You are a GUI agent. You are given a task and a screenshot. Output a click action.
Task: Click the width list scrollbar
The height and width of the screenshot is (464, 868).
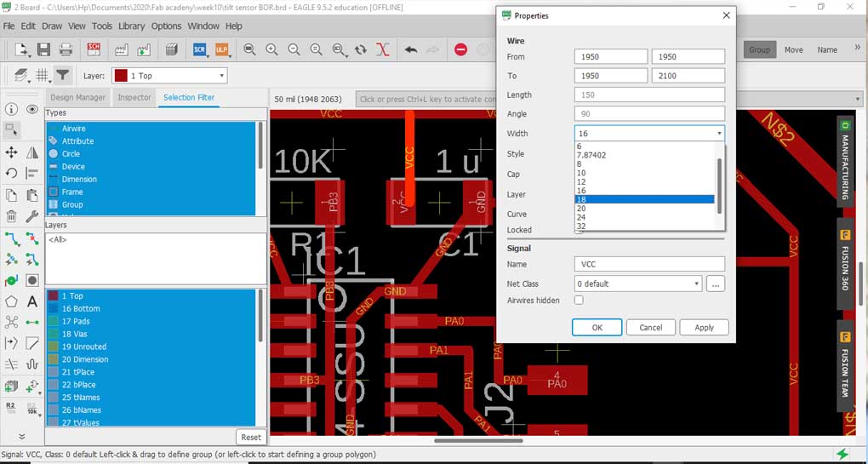pyautogui.click(x=720, y=186)
